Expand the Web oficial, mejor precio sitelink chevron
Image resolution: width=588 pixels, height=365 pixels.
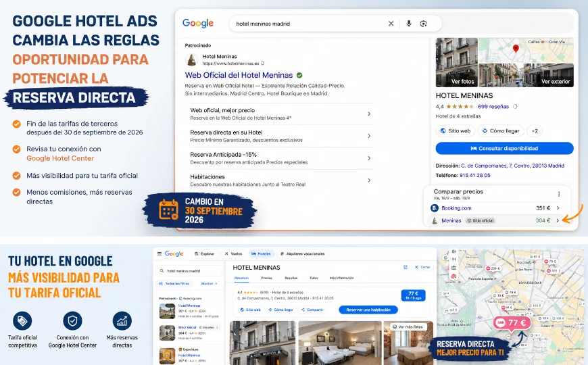point(369,114)
